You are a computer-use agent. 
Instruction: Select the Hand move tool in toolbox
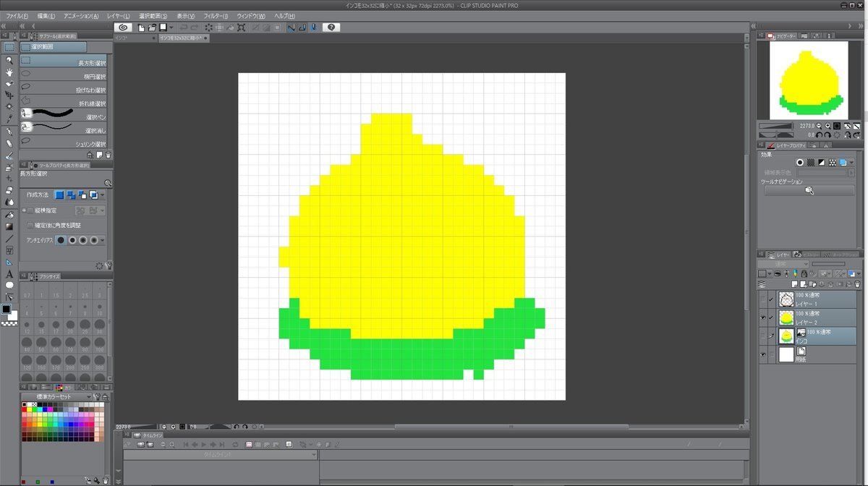coord(9,72)
